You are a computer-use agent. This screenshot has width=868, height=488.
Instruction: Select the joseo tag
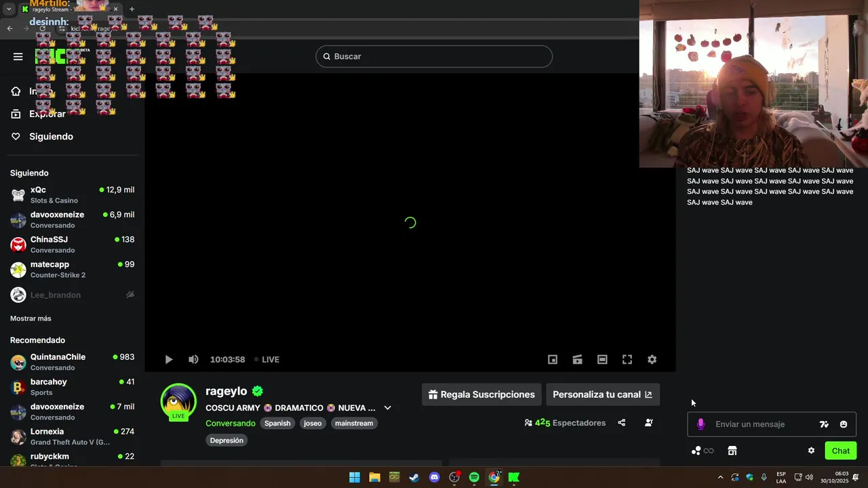coord(313,423)
